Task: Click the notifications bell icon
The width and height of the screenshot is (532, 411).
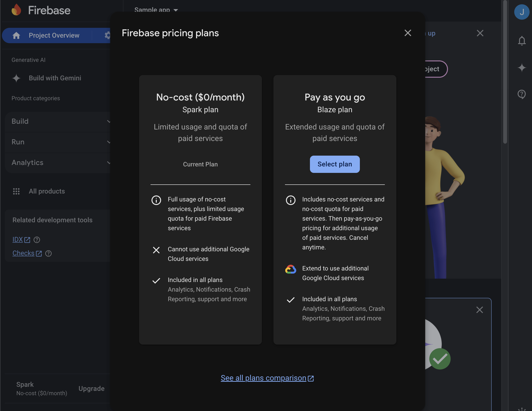Action: point(521,41)
